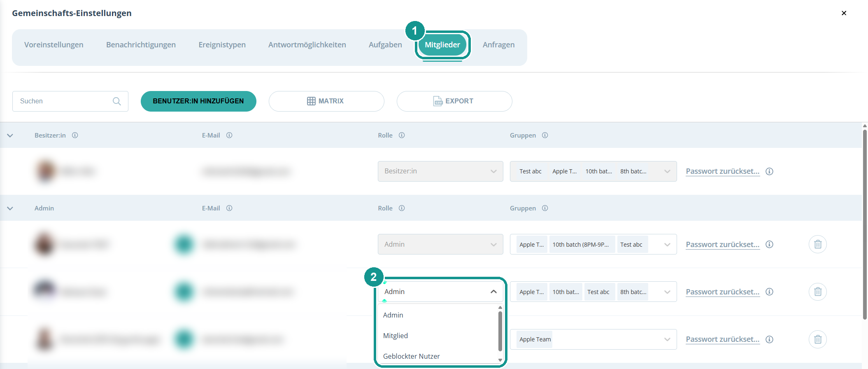868x369 pixels.
Task: Click info icon next to owner's password reset link
Action: pos(769,171)
